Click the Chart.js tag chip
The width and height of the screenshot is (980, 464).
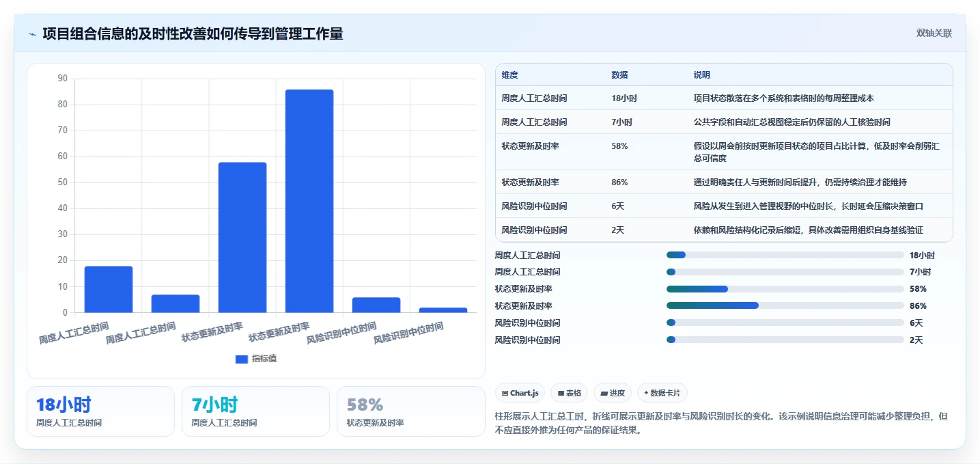520,393
